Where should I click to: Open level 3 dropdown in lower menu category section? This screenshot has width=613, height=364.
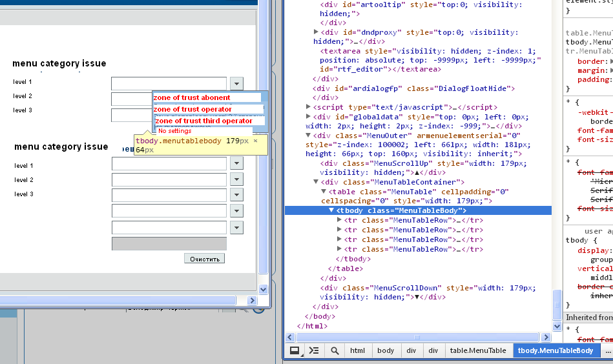[236, 195]
